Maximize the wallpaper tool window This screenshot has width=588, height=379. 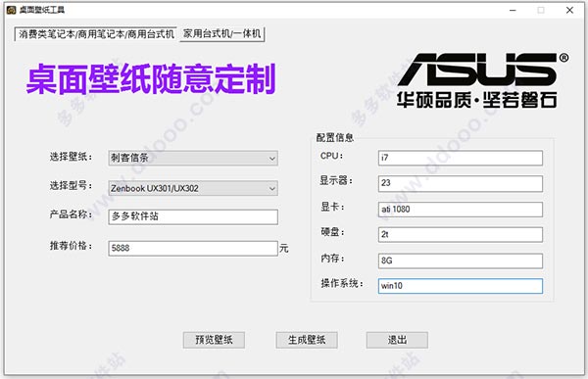point(541,10)
